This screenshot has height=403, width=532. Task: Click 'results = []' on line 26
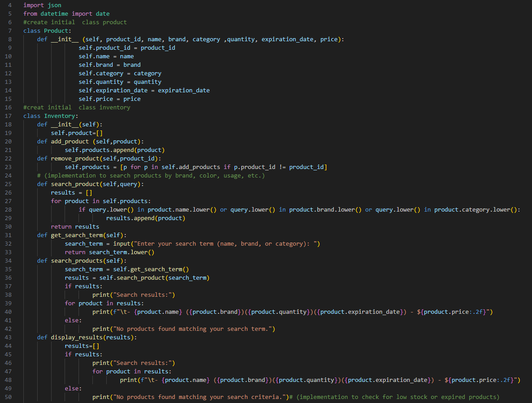(72, 192)
